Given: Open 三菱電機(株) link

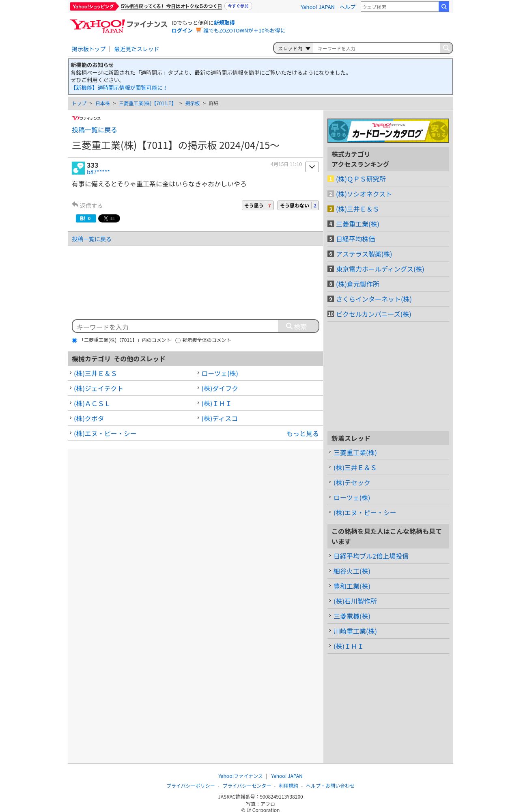Looking at the screenshot, I should click(x=352, y=616).
